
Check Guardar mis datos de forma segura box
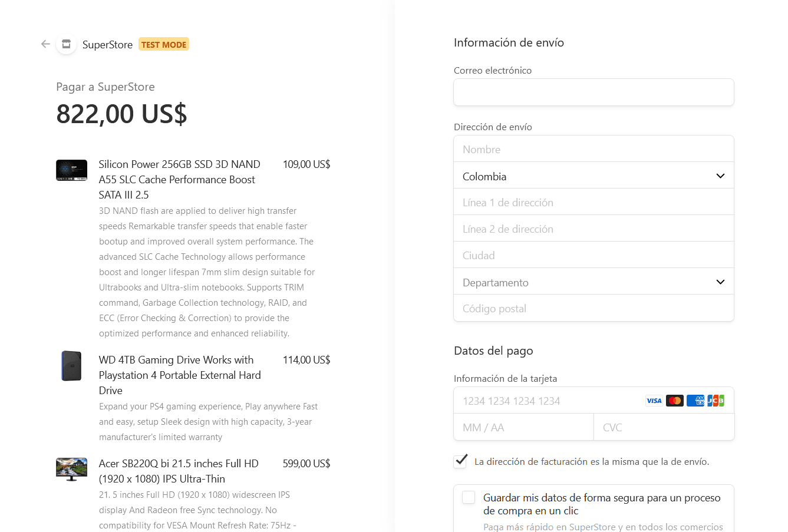coord(469,498)
